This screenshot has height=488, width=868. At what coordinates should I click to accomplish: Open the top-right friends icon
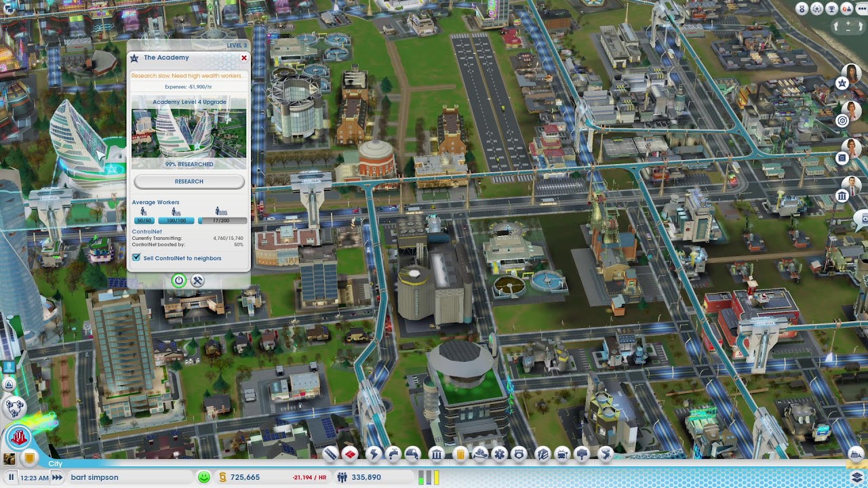846,9
